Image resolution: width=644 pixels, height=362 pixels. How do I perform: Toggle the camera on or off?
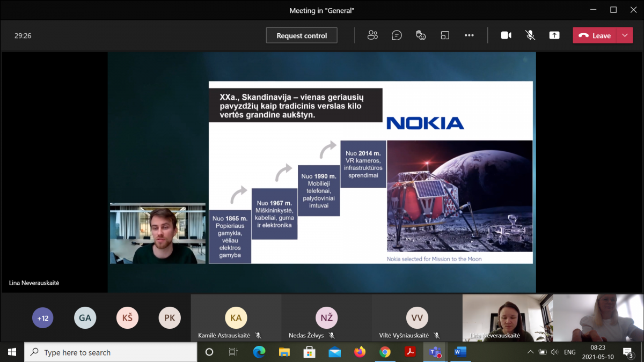[506, 35]
